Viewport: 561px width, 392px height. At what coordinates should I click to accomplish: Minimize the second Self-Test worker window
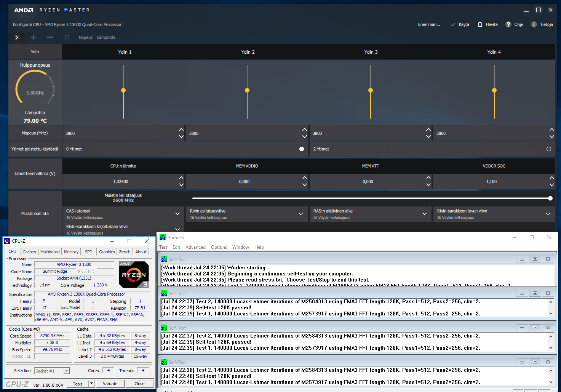pos(522,293)
